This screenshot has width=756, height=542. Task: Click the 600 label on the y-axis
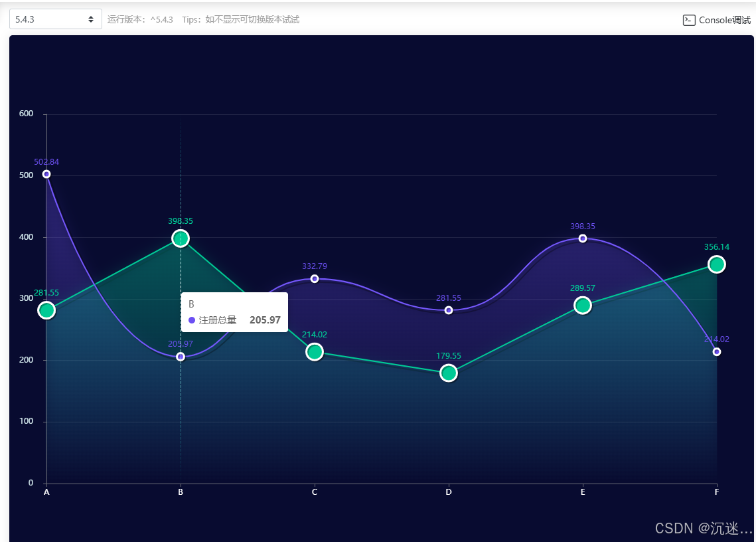pyautogui.click(x=26, y=114)
